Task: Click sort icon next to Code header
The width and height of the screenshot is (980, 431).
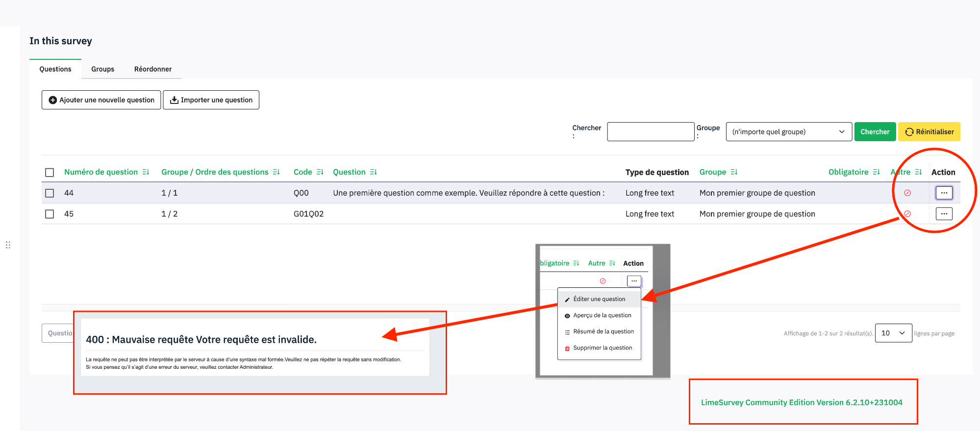Action: [x=320, y=172]
